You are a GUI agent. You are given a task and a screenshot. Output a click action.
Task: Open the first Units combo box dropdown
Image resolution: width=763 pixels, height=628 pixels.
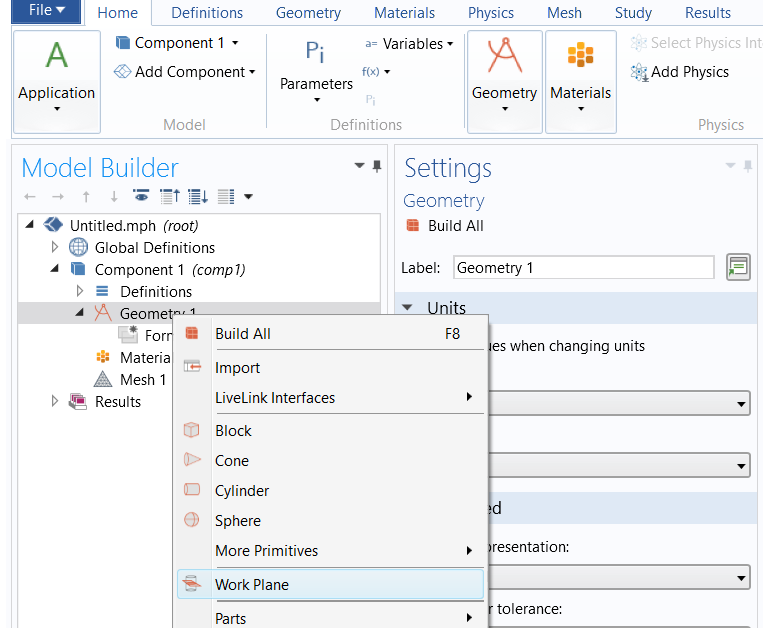click(741, 404)
